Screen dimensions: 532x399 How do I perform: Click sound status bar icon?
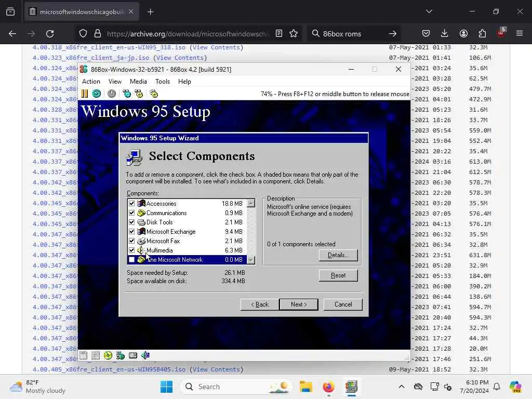145,355
